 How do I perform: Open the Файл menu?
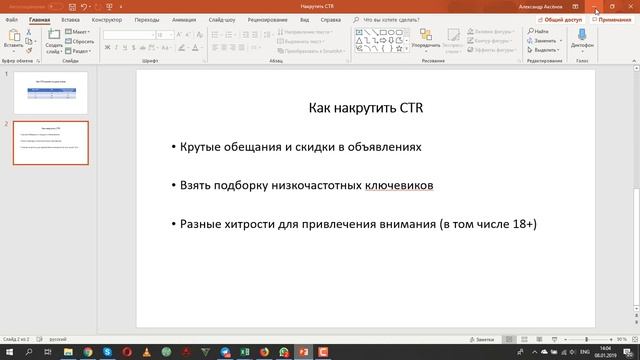(11, 20)
